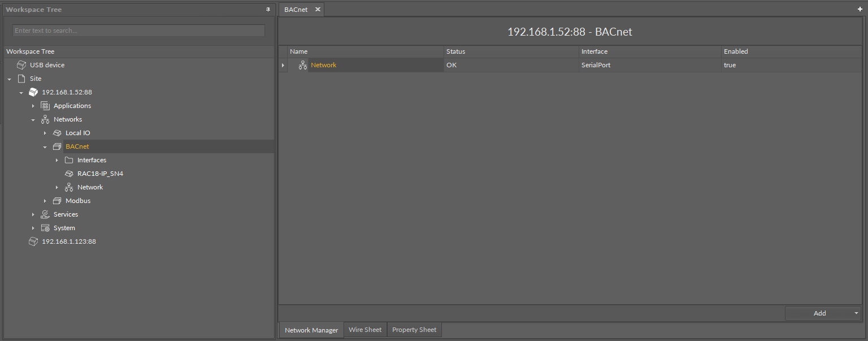
Task: Expand the Modbus node
Action: [45, 201]
